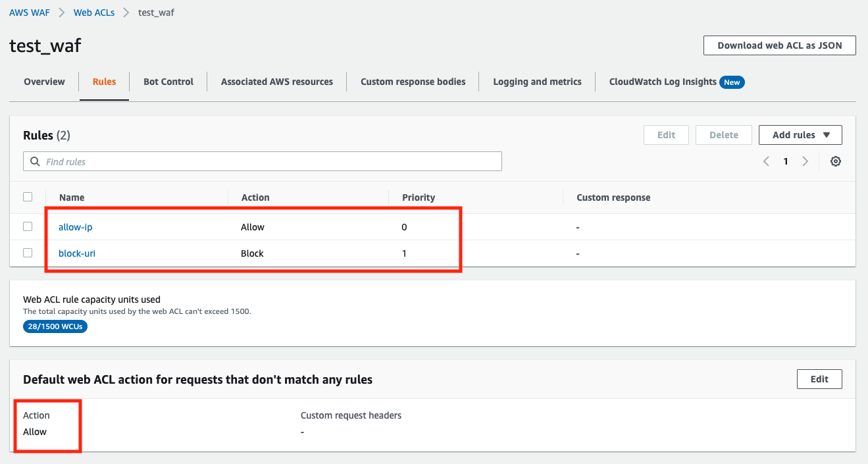Expand the Add rules dropdown

click(800, 135)
